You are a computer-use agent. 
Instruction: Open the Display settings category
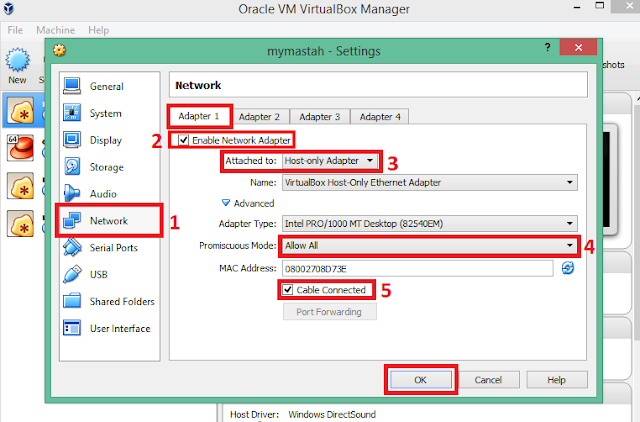point(109,140)
